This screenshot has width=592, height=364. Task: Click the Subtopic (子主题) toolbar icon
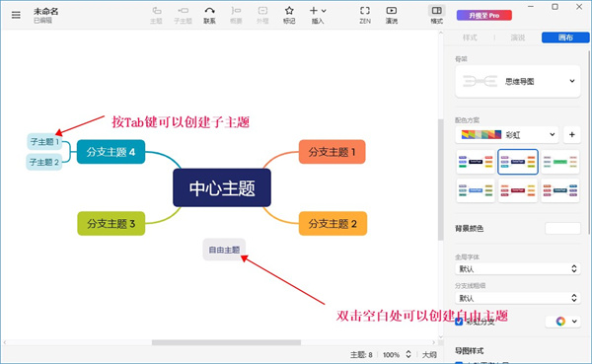coord(184,15)
